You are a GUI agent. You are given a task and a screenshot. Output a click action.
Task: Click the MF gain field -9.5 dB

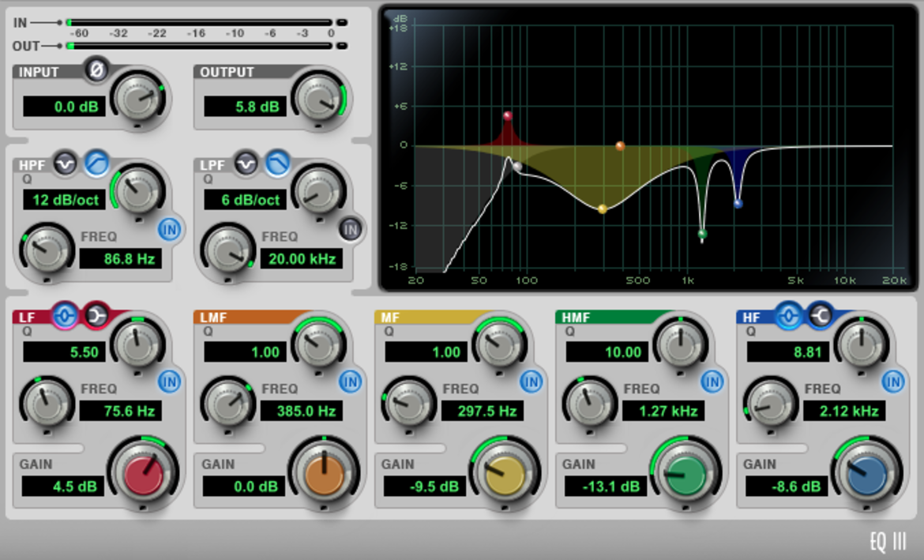coord(425,487)
